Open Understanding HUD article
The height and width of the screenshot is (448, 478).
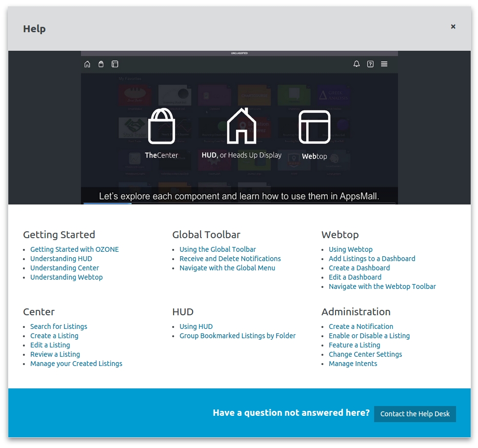click(61, 259)
